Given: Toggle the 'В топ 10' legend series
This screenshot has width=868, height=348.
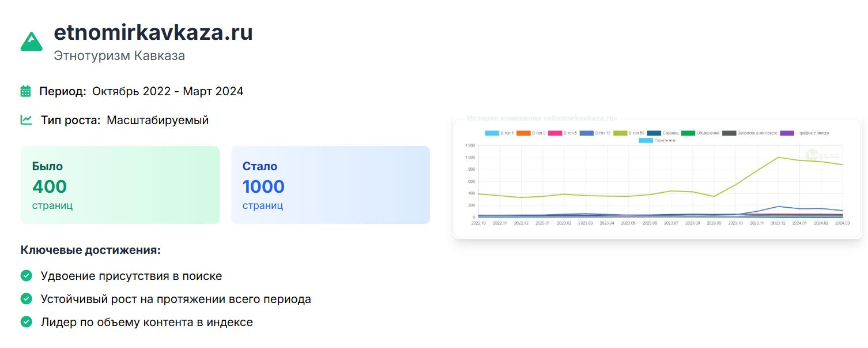Looking at the screenshot, I should click(x=594, y=133).
